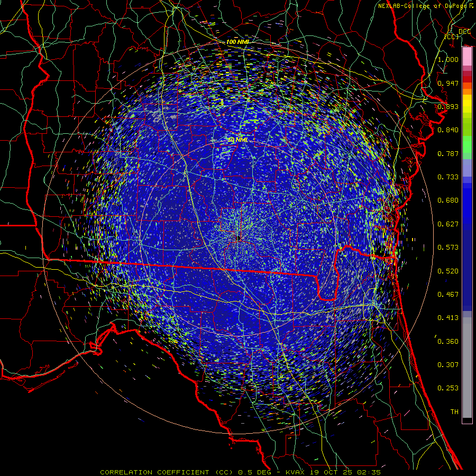Click the CORRELATION COEFFICIENT (CC) title text
The width and height of the screenshot is (476, 476).
pyautogui.click(x=167, y=472)
